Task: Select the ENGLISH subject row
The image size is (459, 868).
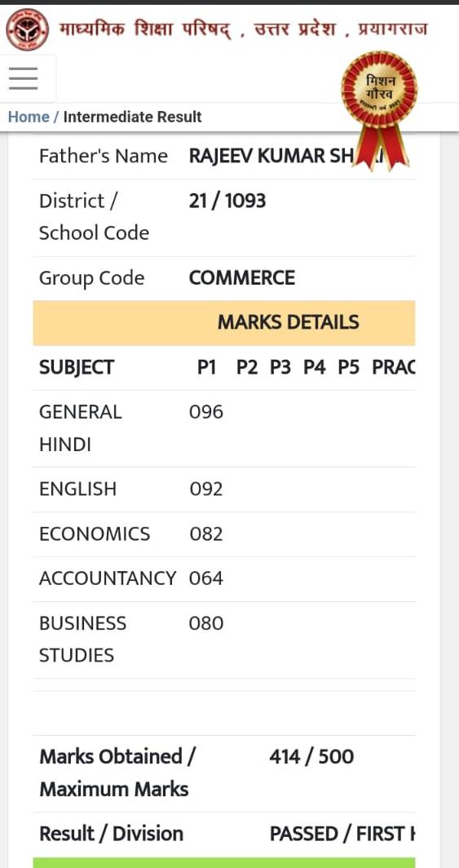Action: coord(224,489)
